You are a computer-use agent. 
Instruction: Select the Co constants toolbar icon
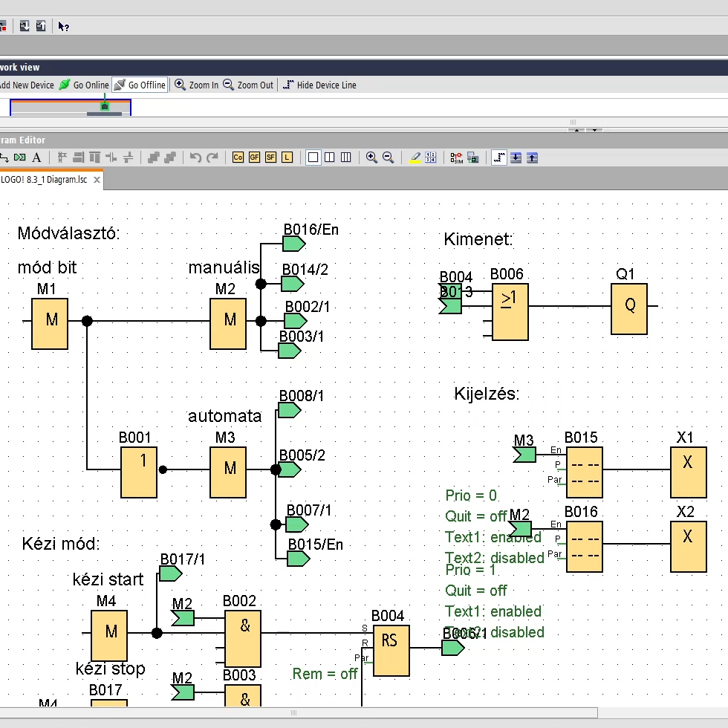click(x=238, y=157)
